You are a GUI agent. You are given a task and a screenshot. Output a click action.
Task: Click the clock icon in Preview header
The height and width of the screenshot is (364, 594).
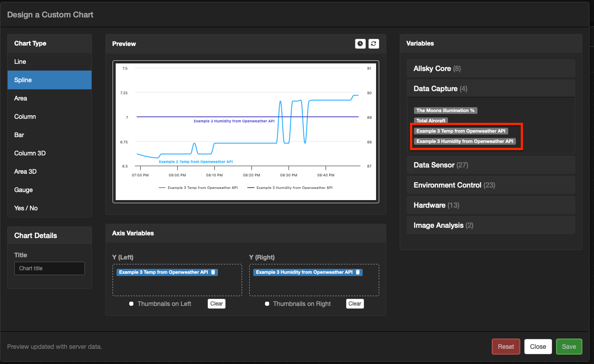tap(360, 44)
